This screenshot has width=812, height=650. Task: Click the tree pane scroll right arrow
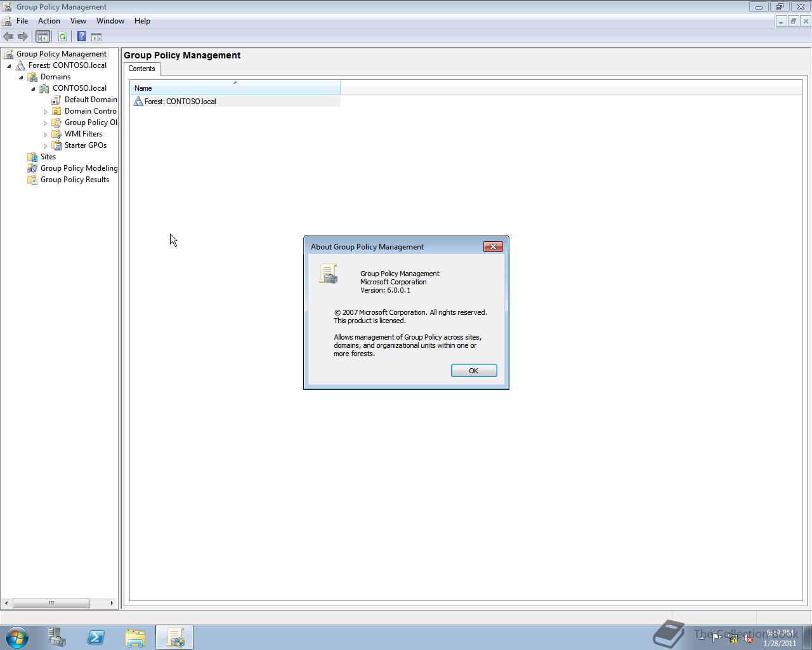click(x=112, y=603)
